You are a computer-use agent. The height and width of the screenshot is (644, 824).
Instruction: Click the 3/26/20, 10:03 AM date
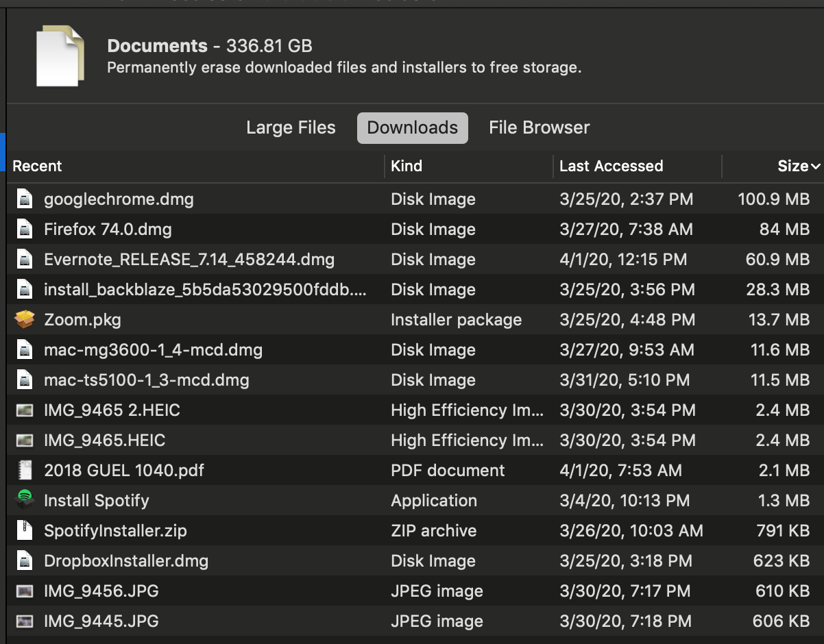pyautogui.click(x=631, y=531)
